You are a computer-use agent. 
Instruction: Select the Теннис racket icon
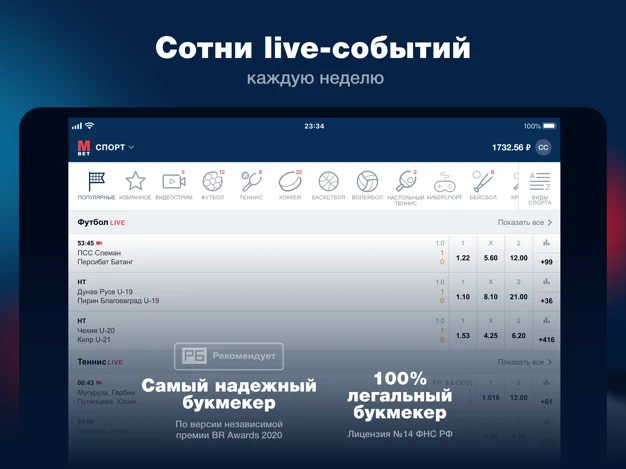251,181
